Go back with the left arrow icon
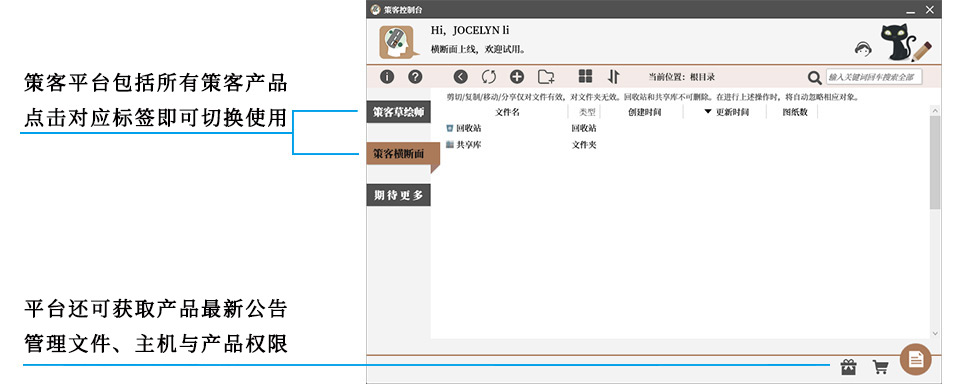Image resolution: width=960 pixels, height=384 pixels. 460,77
